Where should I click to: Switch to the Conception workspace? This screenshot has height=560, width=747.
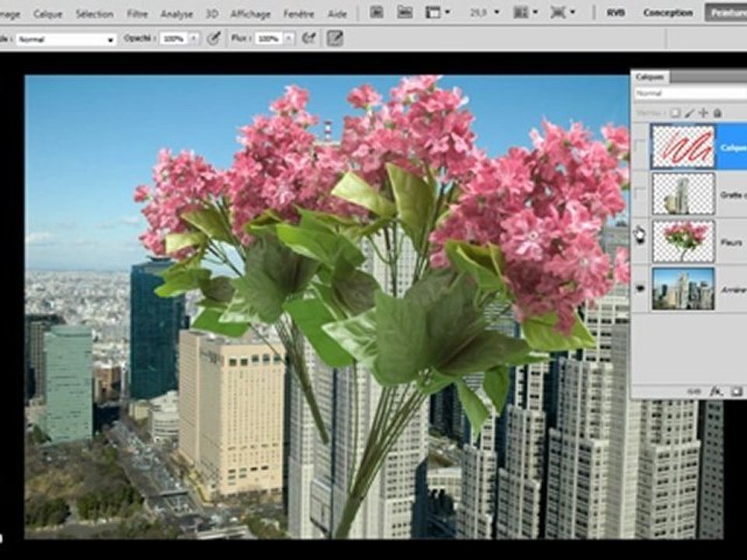coord(668,13)
